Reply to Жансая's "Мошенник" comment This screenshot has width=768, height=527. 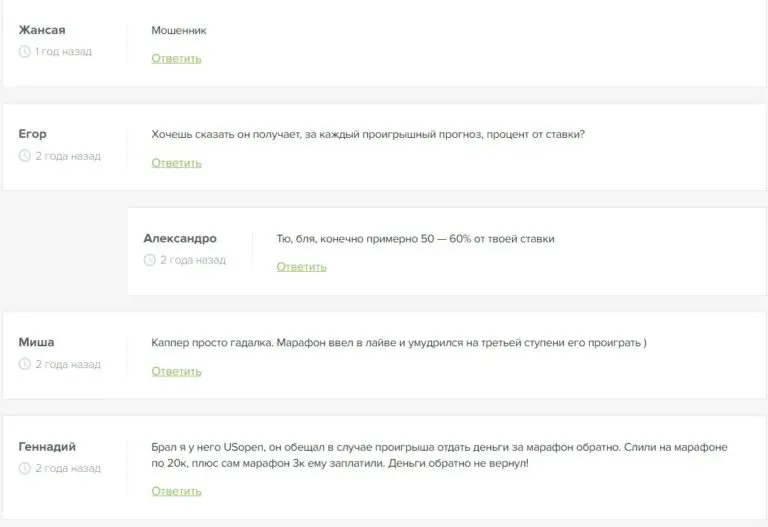(176, 59)
